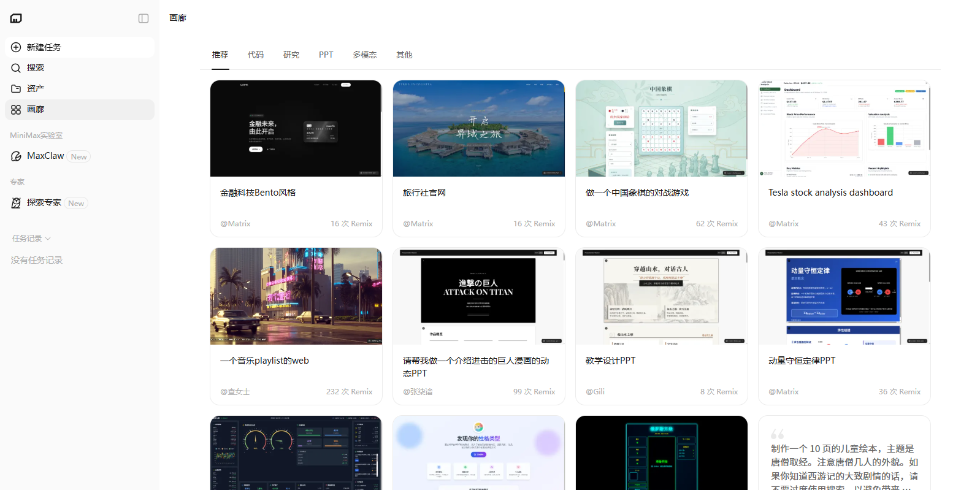Open search via the magnifier icon

pyautogui.click(x=16, y=68)
